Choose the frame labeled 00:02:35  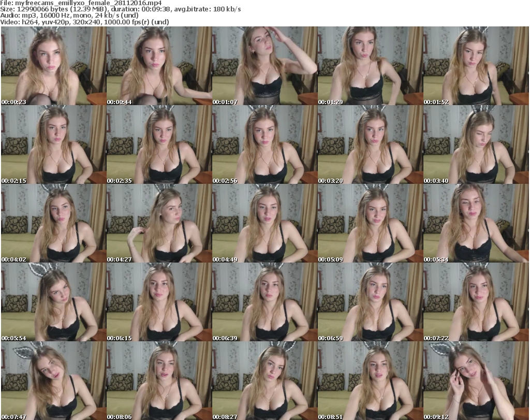159,144
